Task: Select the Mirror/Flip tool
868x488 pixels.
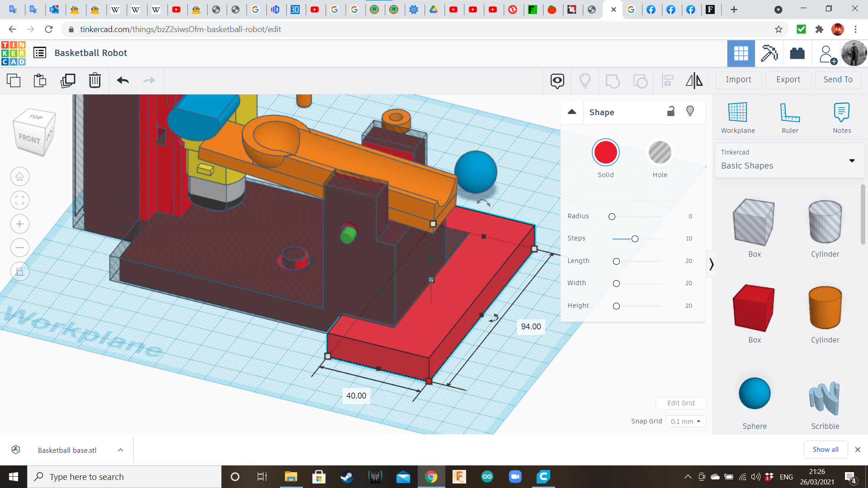Action: click(x=694, y=80)
